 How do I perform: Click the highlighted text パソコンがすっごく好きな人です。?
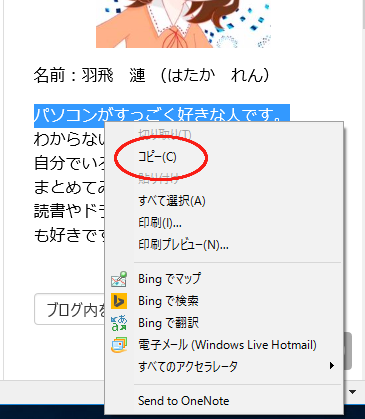pos(162,116)
